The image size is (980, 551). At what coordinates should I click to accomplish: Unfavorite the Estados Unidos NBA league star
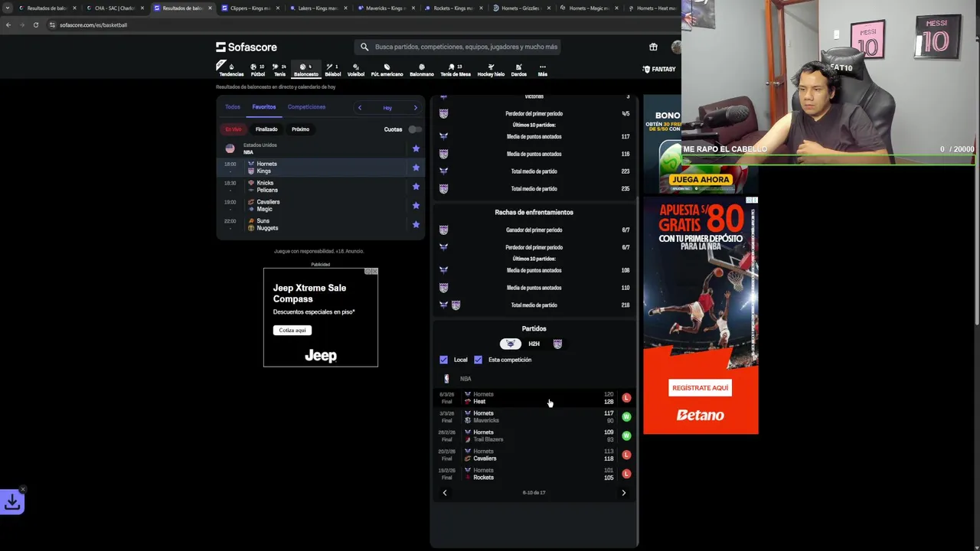416,148
